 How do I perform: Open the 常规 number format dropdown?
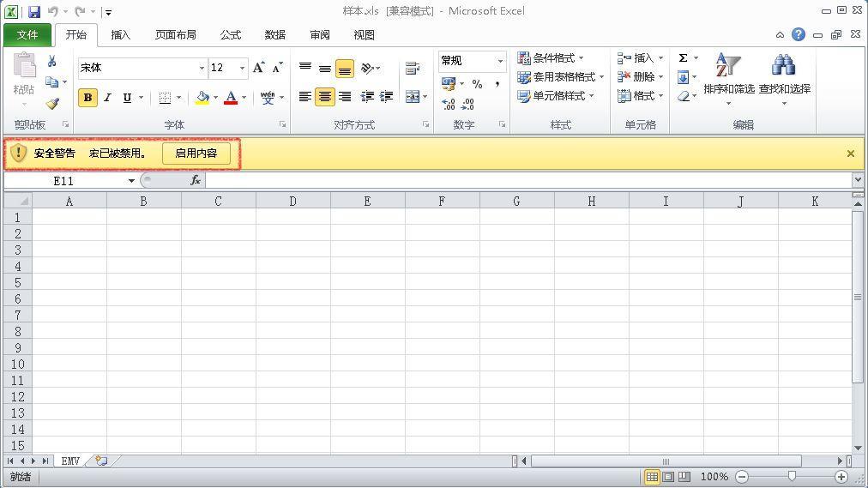500,61
